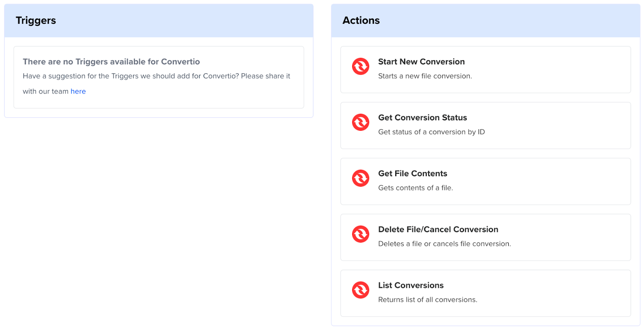This screenshot has width=644, height=329.
Task: Click Convertio icon beside List Conversions
Action: (x=361, y=290)
